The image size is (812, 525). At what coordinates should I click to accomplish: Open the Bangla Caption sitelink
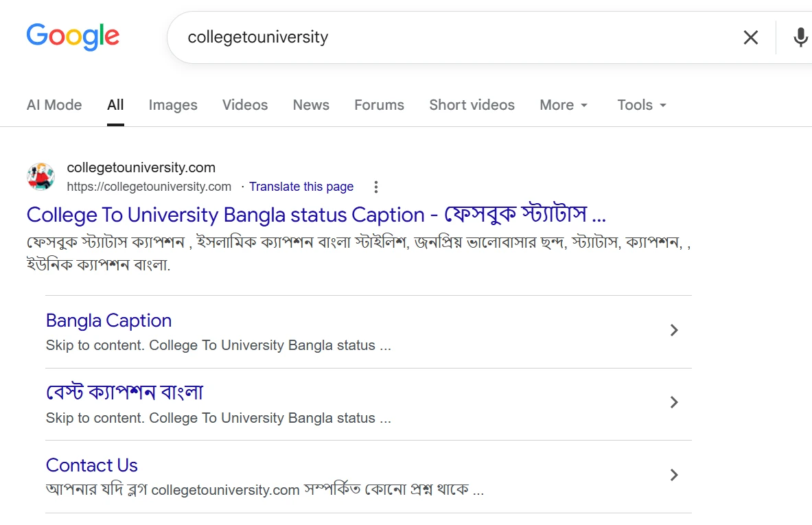click(x=108, y=320)
